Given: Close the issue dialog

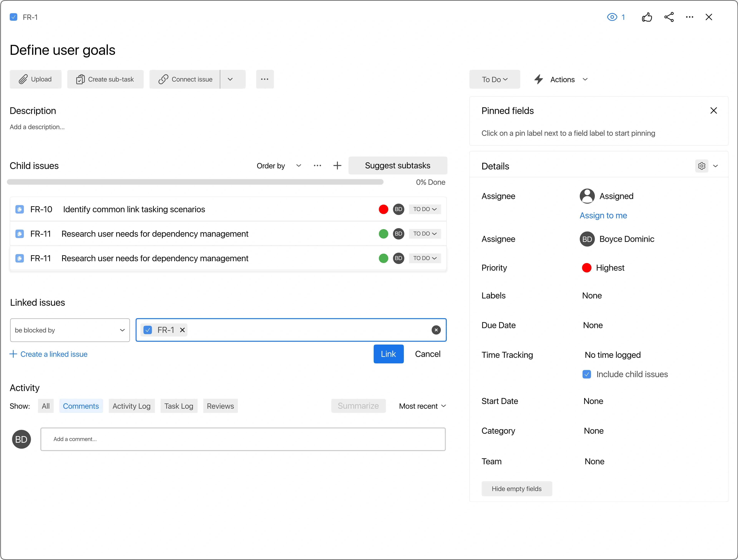Looking at the screenshot, I should pyautogui.click(x=709, y=17).
